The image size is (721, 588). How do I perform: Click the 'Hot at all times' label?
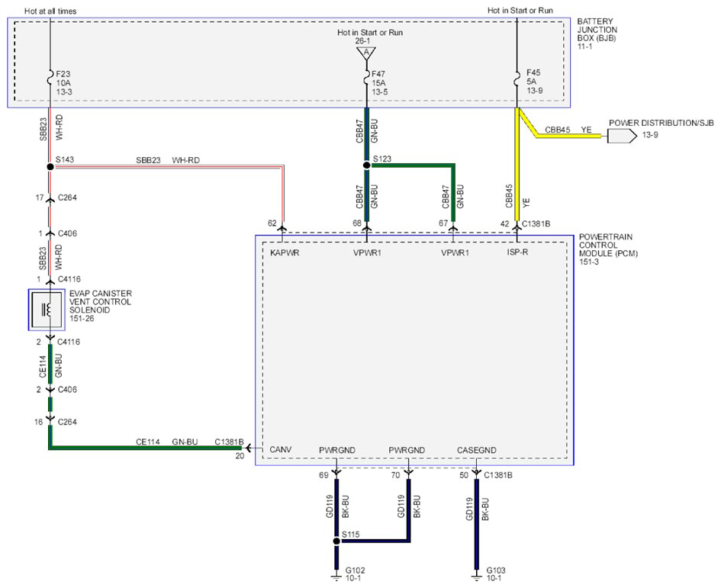click(50, 11)
